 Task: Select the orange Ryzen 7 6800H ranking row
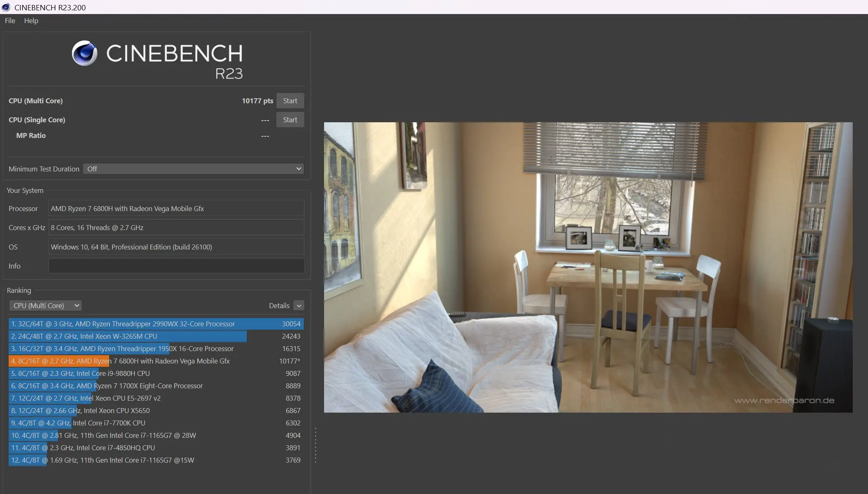click(156, 361)
